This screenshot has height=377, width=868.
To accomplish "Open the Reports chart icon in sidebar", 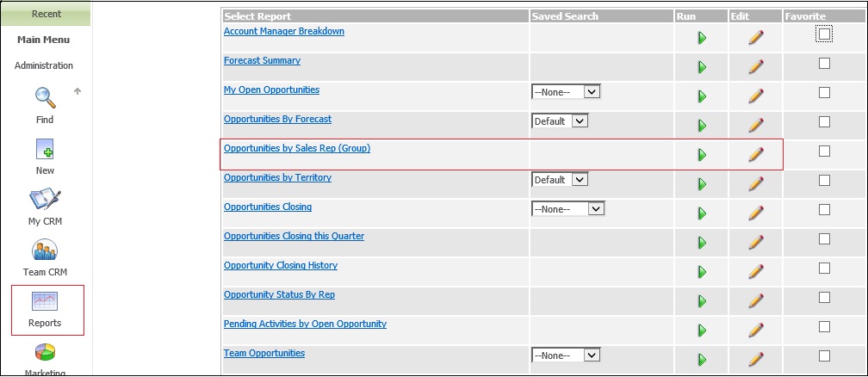I will [x=45, y=301].
